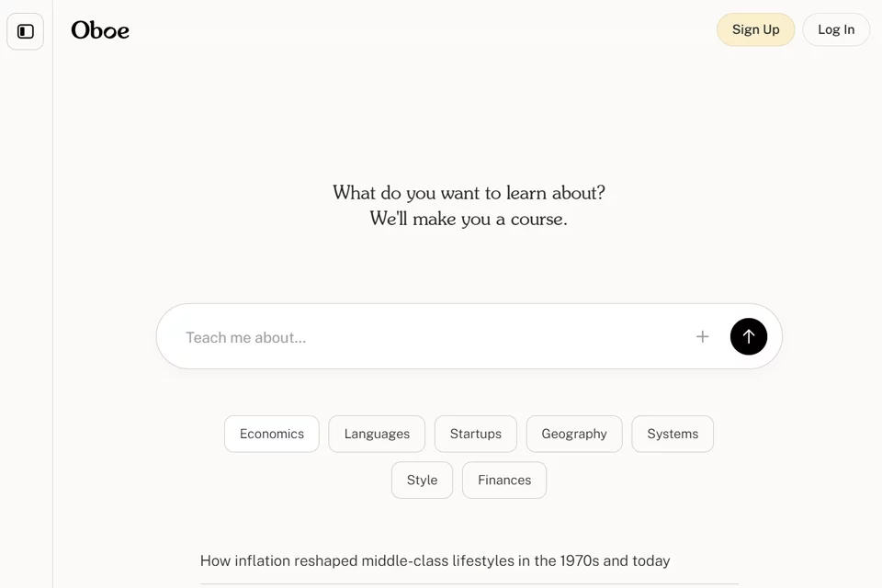Click the 'What do you want to learn about?' heading
This screenshot has height=588, width=882.
coord(469,193)
